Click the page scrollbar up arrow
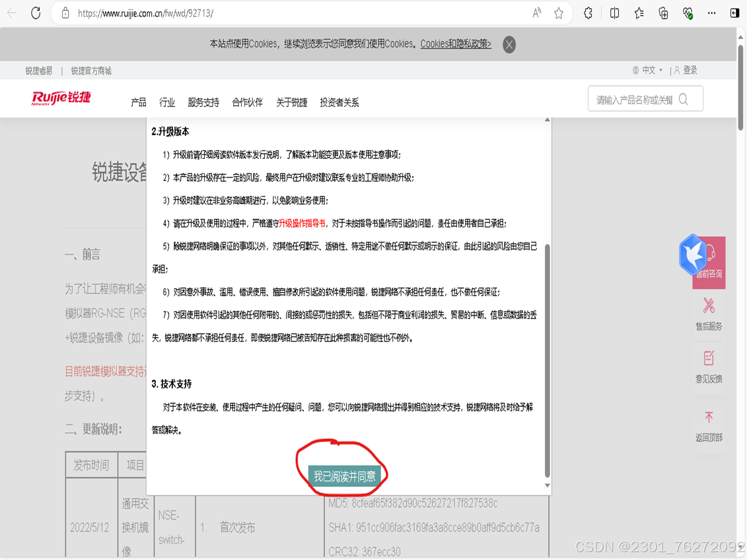Image resolution: width=747 pixels, height=560 pixels. pos(741,37)
